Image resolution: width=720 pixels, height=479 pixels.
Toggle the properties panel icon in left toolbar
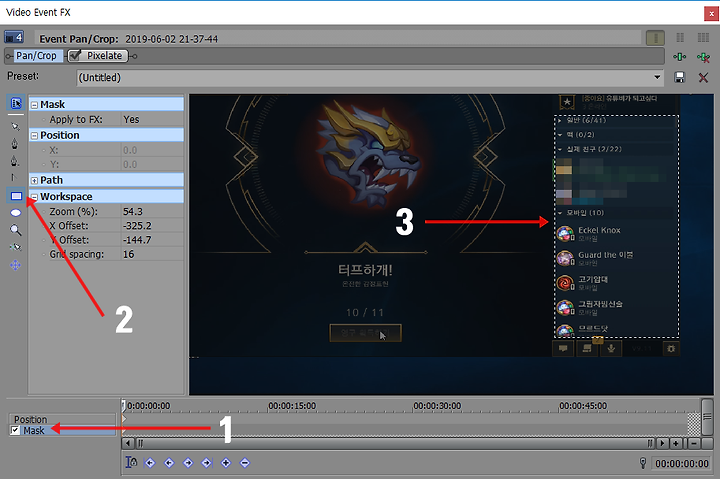16,103
